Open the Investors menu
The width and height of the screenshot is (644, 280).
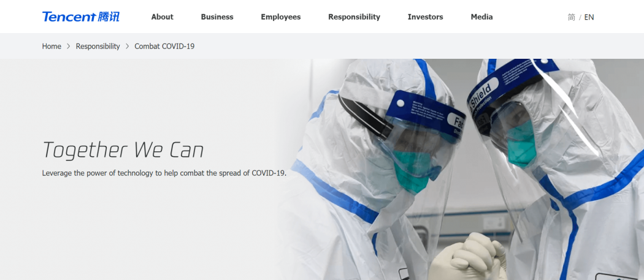click(425, 17)
